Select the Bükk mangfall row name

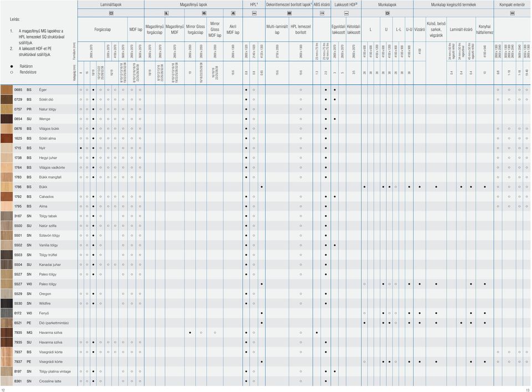point(50,177)
